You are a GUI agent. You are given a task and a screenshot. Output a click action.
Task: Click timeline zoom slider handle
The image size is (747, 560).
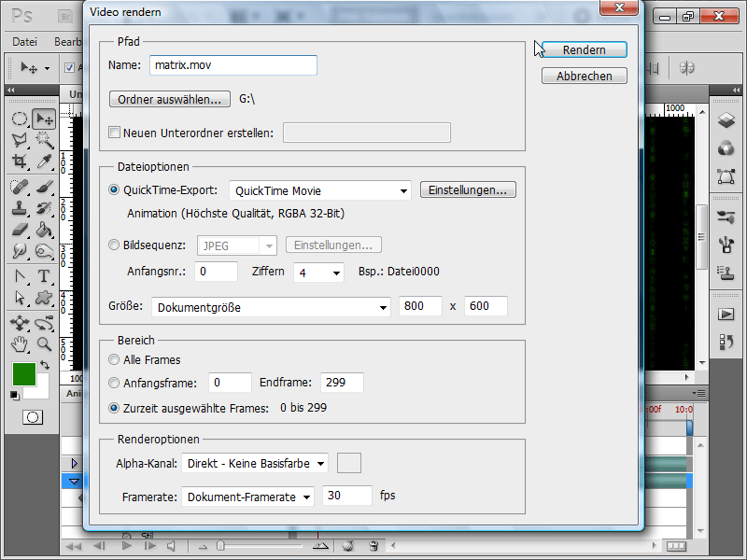coord(220,545)
